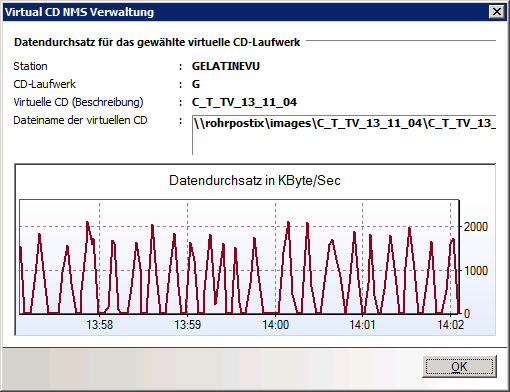510x392 pixels.
Task: Click the 14:00 time axis label
Action: point(275,324)
